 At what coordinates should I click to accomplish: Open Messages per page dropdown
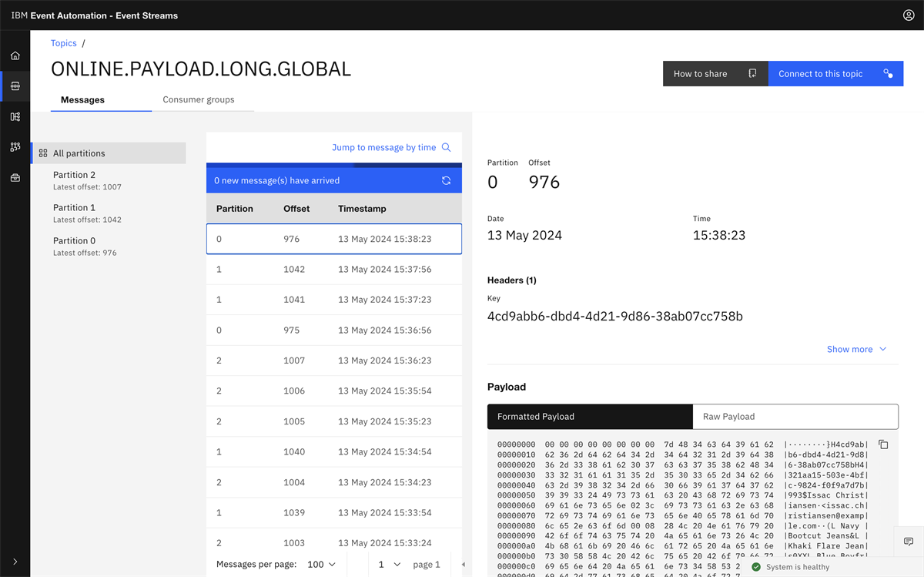point(321,564)
